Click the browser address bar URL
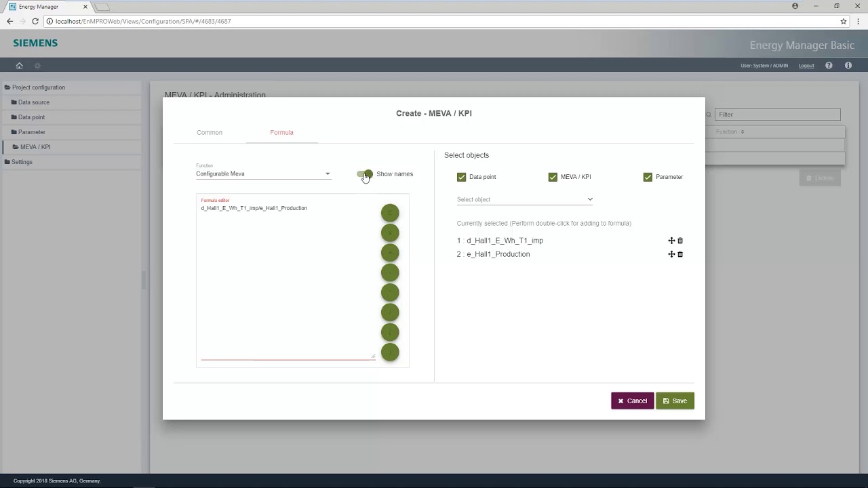This screenshot has height=488, width=868. click(x=143, y=21)
